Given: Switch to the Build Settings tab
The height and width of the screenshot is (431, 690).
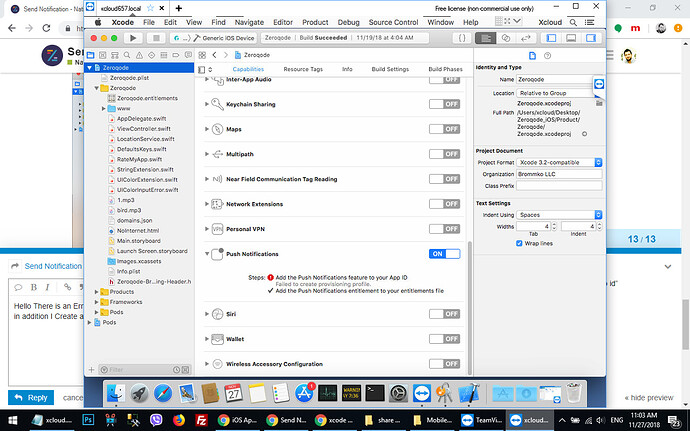Looking at the screenshot, I should 390,69.
